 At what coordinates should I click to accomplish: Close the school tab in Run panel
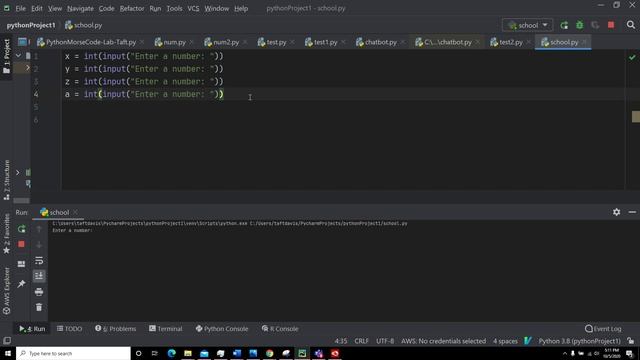tap(76, 212)
